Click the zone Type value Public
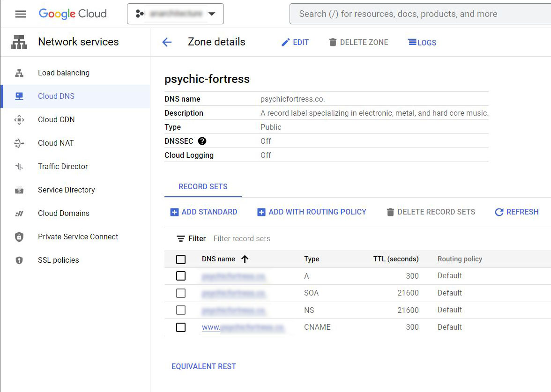This screenshot has height=392, width=551. 271,127
